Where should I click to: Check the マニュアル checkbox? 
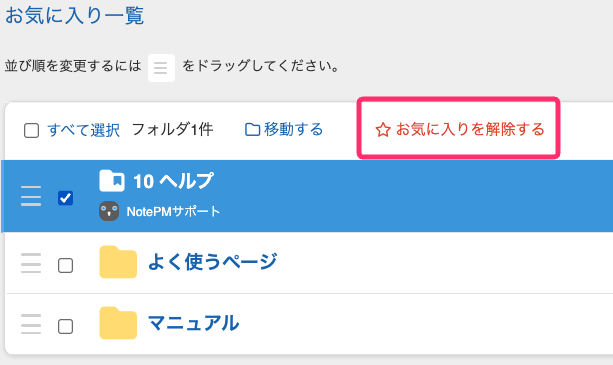(x=65, y=326)
